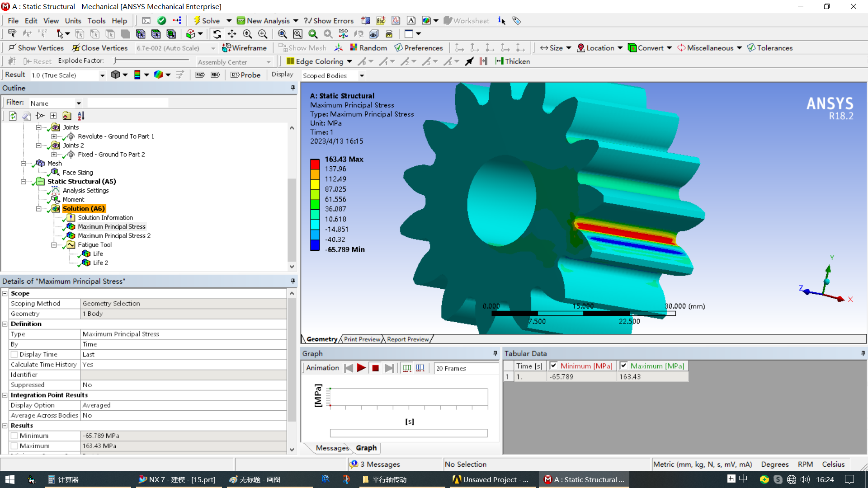Click the green checkmark toolbar icon
868x488 pixels.
pyautogui.click(x=161, y=21)
